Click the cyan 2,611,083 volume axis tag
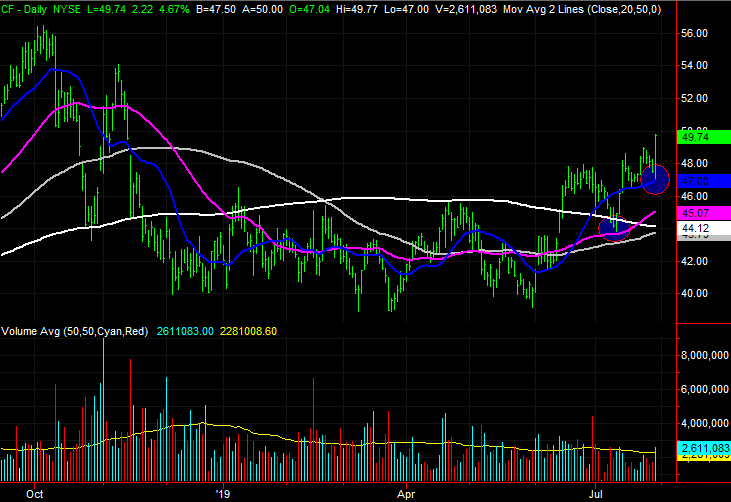The height and width of the screenshot is (502, 731). (703, 448)
